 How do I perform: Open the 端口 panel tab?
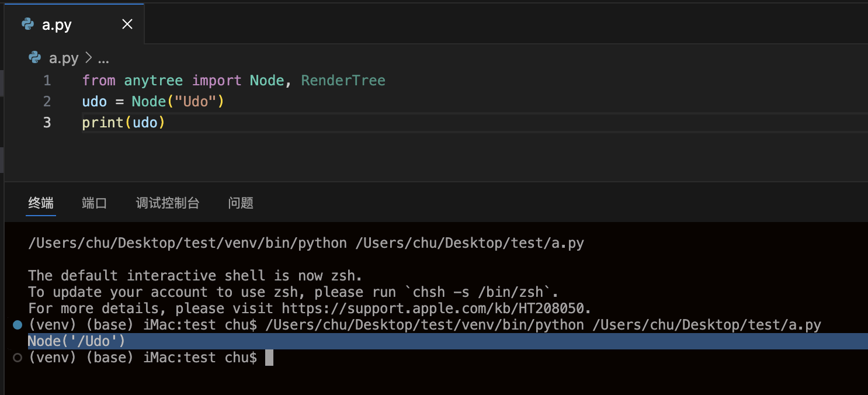(x=94, y=203)
